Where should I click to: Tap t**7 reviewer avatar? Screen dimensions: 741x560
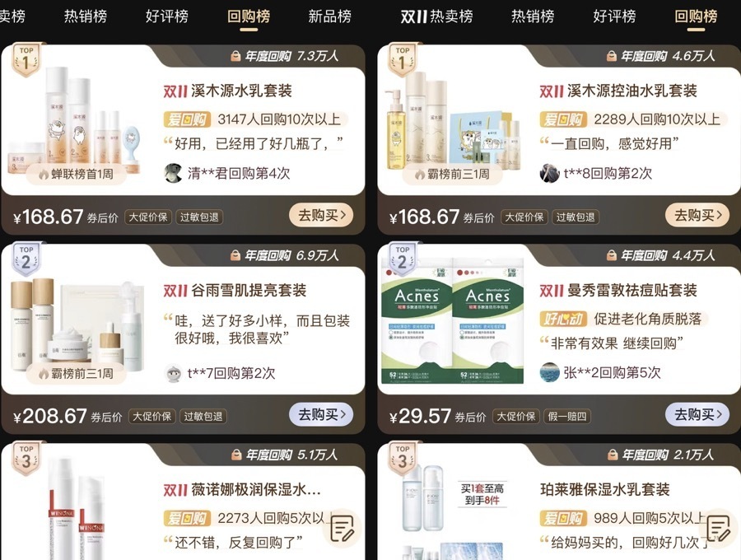tap(173, 373)
